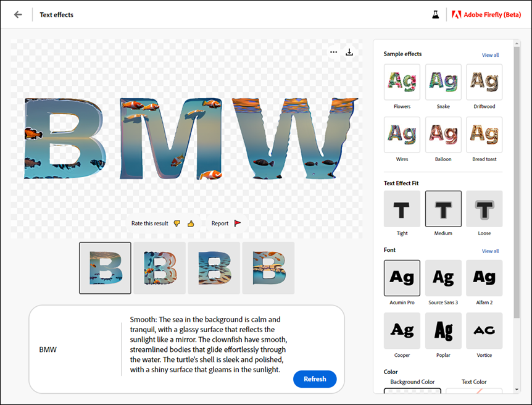Select the first result thumbnail

(105, 268)
